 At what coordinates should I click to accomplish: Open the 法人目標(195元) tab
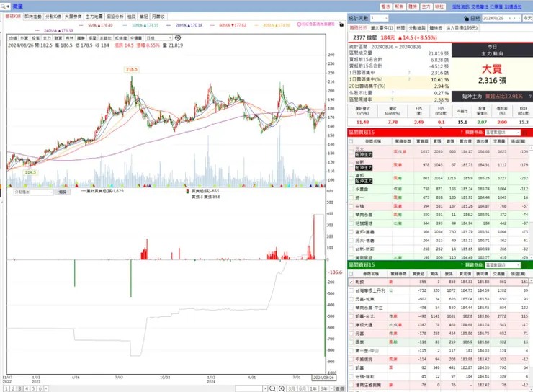click(462, 28)
